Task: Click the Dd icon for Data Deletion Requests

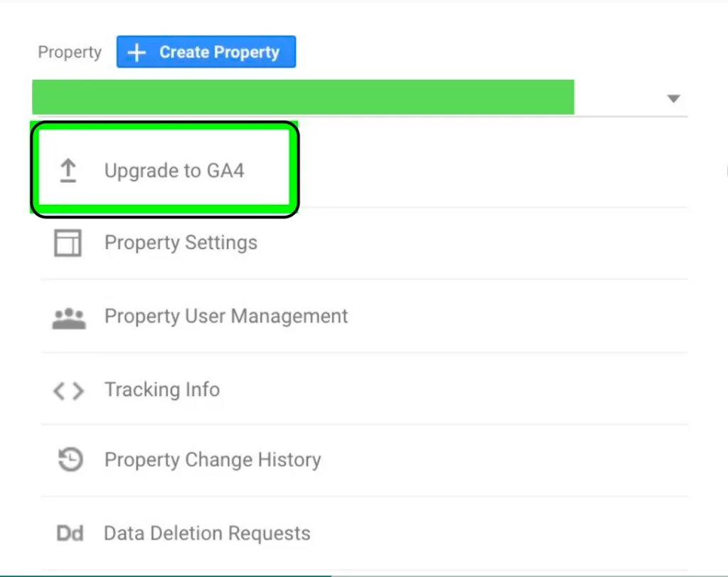Action: click(x=70, y=534)
